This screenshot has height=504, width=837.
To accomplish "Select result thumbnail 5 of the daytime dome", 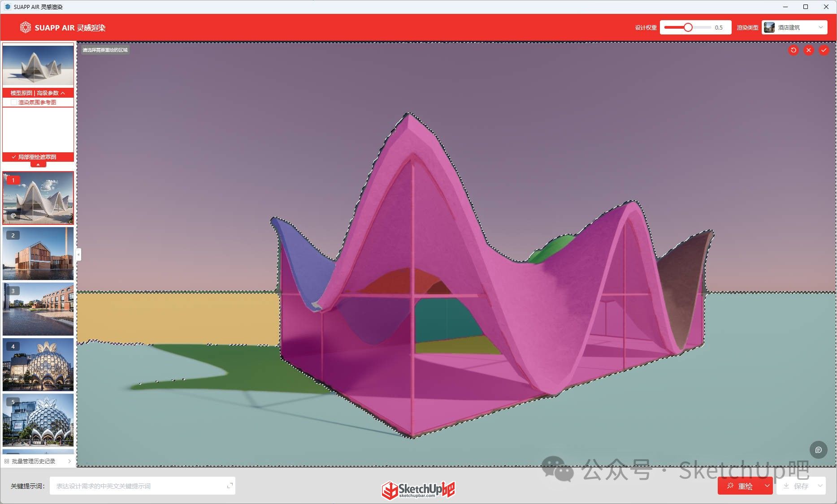I will tap(38, 420).
